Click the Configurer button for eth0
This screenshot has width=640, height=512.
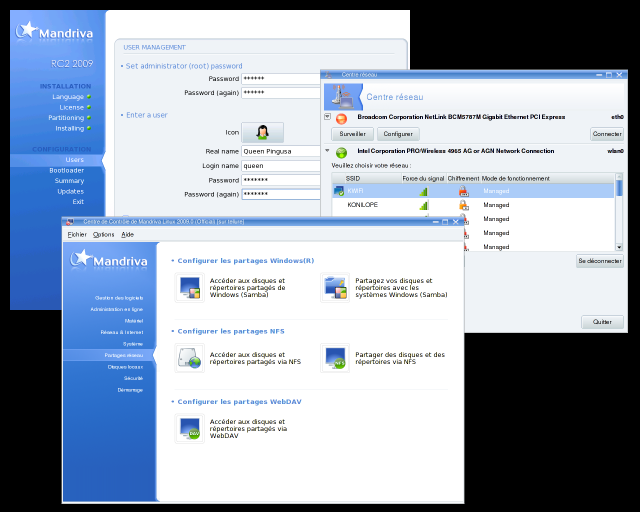point(398,134)
